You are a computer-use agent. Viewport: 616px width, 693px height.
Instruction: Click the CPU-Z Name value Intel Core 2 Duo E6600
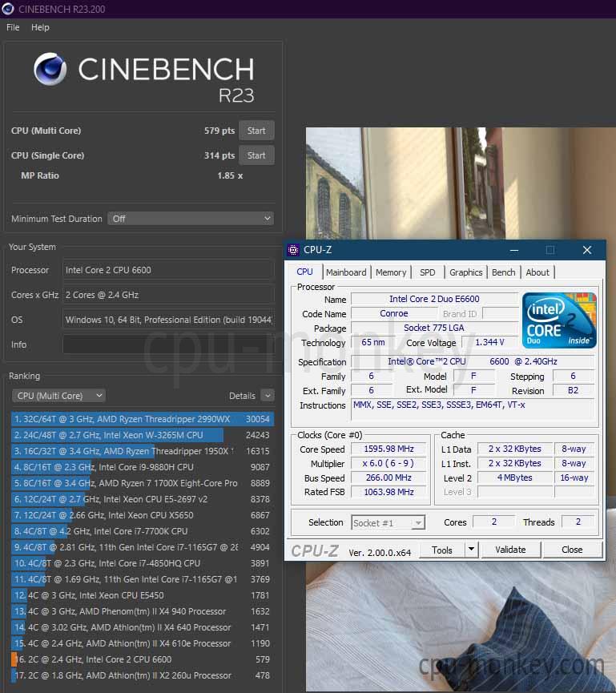point(434,299)
